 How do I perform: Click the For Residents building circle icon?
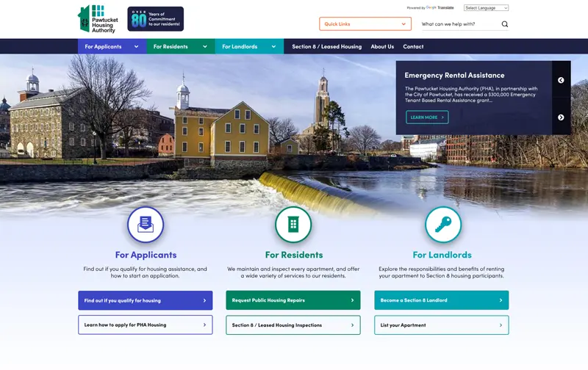pyautogui.click(x=293, y=225)
